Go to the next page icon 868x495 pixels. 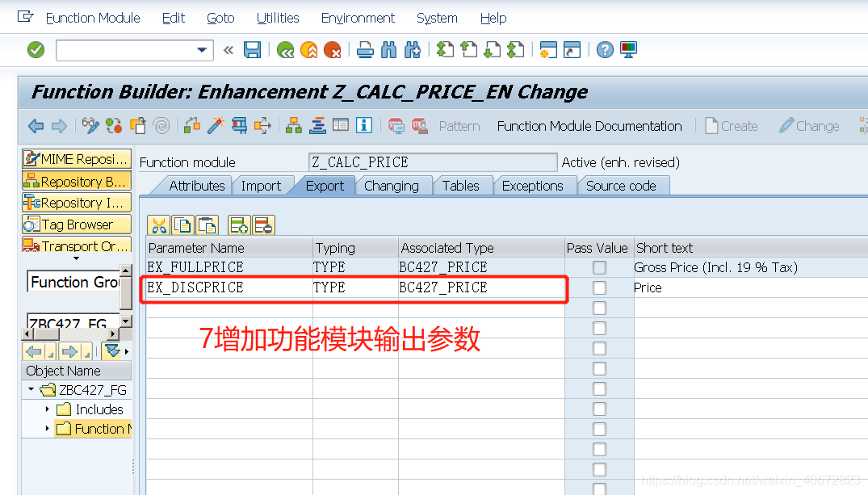[492, 50]
